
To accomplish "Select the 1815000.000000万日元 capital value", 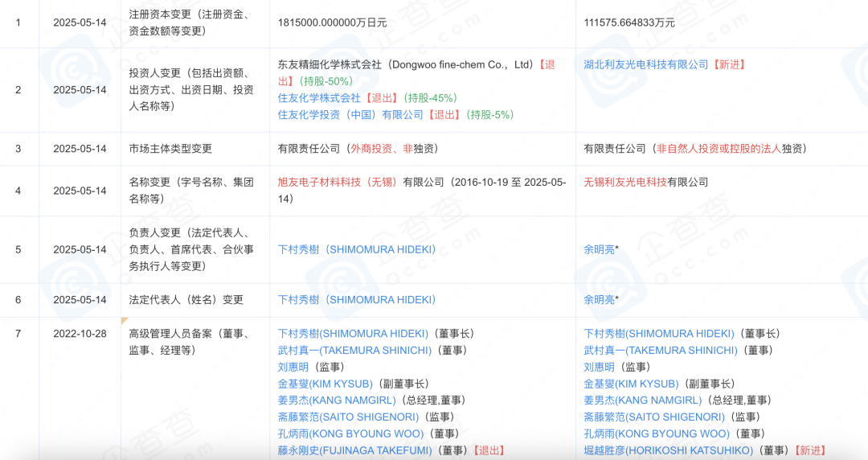I will click(332, 23).
